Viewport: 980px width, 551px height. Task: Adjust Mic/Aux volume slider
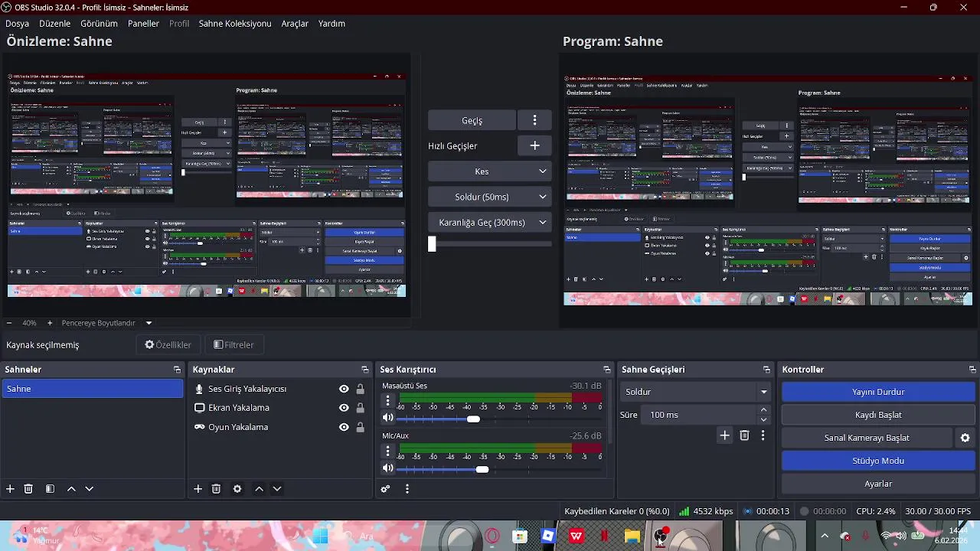pos(482,468)
